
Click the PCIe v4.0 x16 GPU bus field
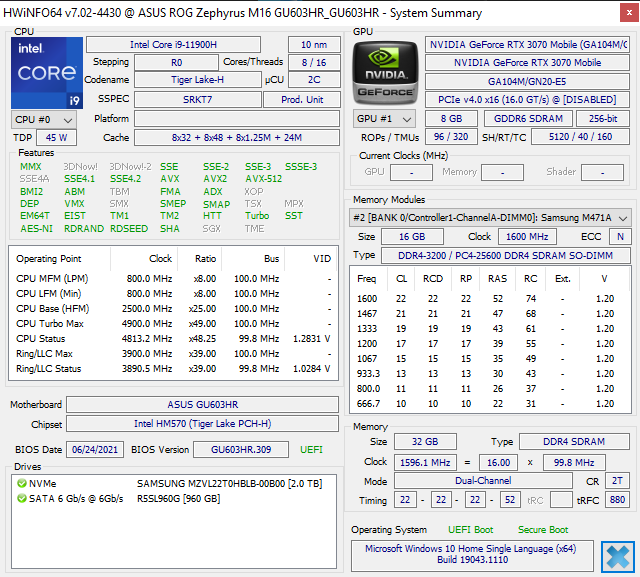click(x=527, y=99)
